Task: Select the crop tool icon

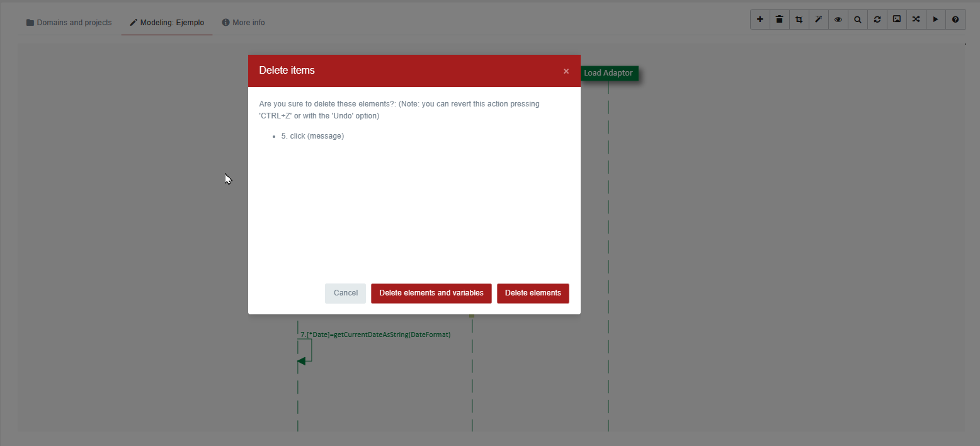Action: coord(799,20)
